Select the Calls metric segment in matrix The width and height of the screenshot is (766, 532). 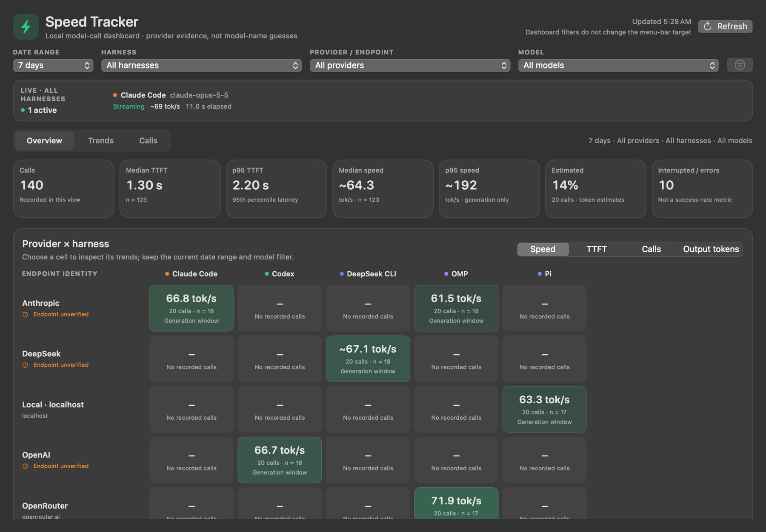click(x=651, y=249)
